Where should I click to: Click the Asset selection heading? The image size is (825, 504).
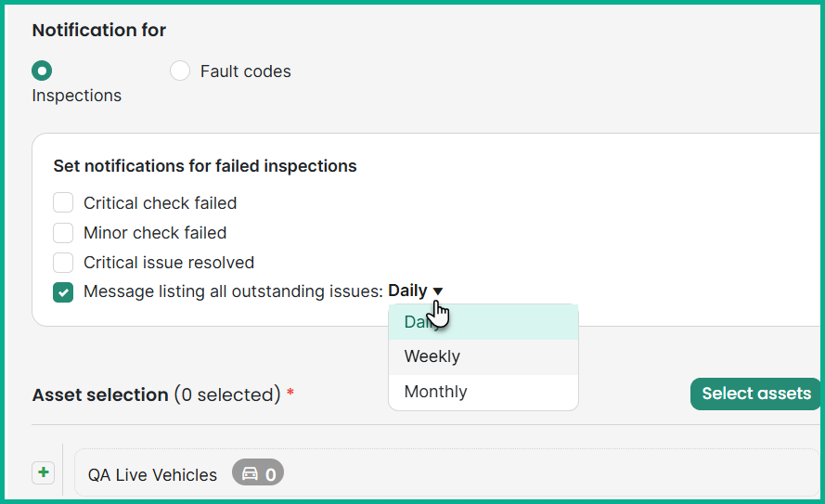click(100, 394)
